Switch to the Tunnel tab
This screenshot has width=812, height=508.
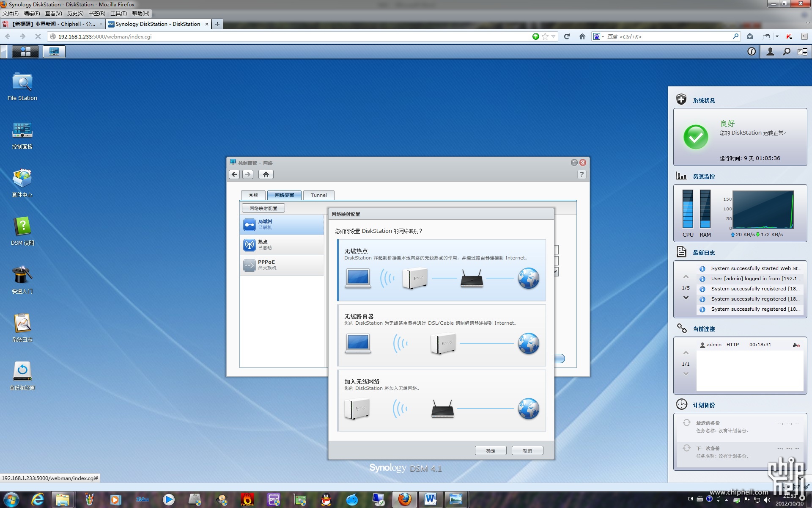[x=319, y=195]
